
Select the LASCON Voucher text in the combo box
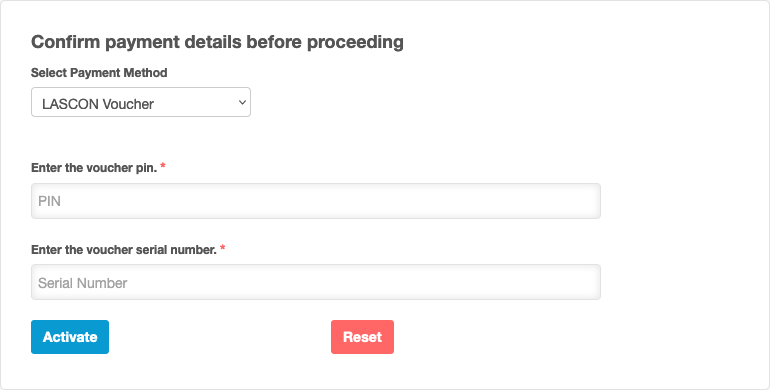(x=98, y=104)
